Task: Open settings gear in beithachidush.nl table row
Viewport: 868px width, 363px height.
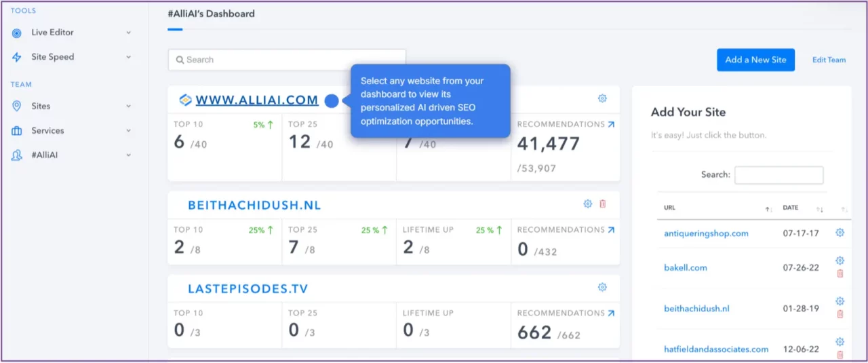Action: (840, 301)
